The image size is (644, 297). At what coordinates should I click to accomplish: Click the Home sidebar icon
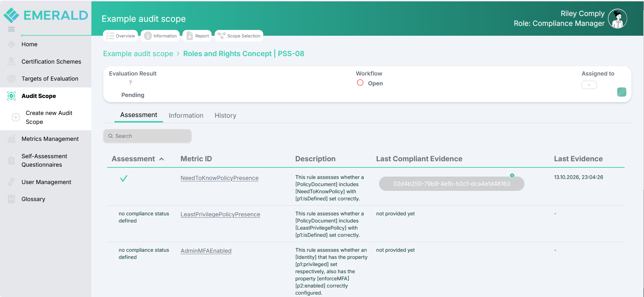11,44
